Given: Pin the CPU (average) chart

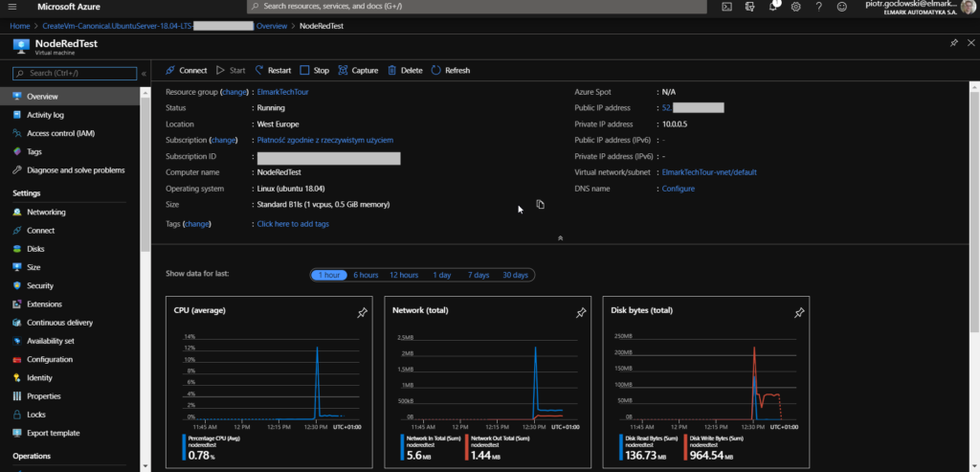Looking at the screenshot, I should [x=362, y=313].
